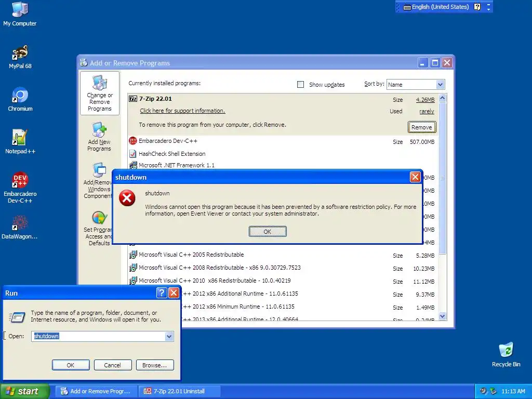The height and width of the screenshot is (399, 532).
Task: Close the shutdown error dialog
Action: (x=415, y=177)
